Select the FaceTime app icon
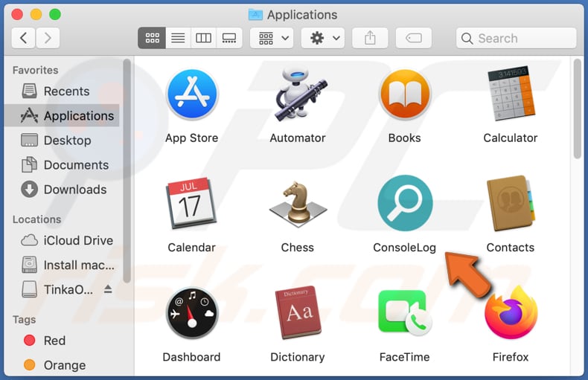The height and width of the screenshot is (380, 588). [405, 313]
